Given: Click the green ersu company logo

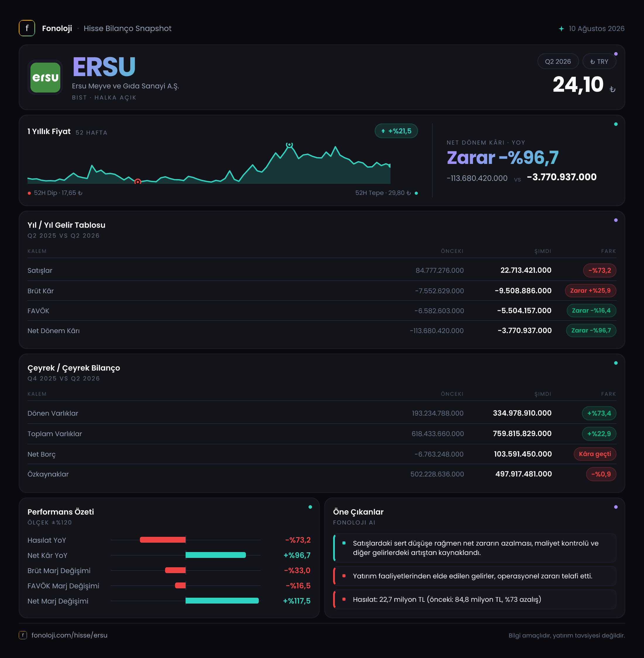Looking at the screenshot, I should (x=45, y=78).
